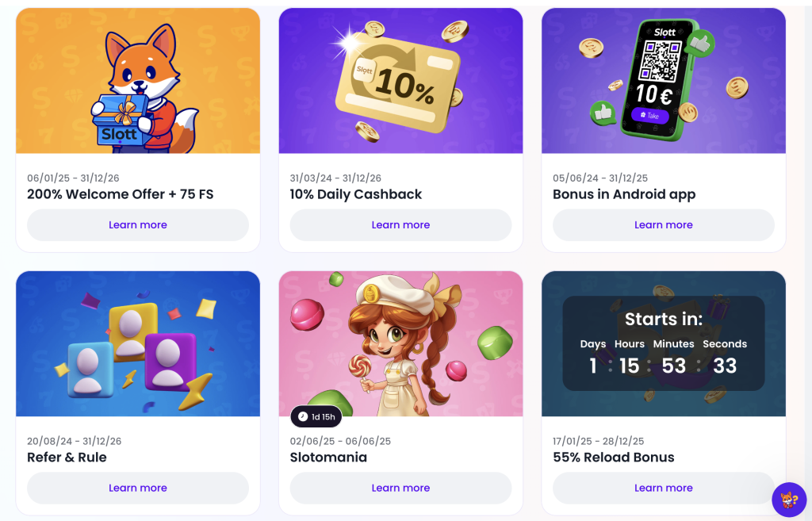Click the QR code on the phone image
The height and width of the screenshot is (521, 812).
click(661, 62)
